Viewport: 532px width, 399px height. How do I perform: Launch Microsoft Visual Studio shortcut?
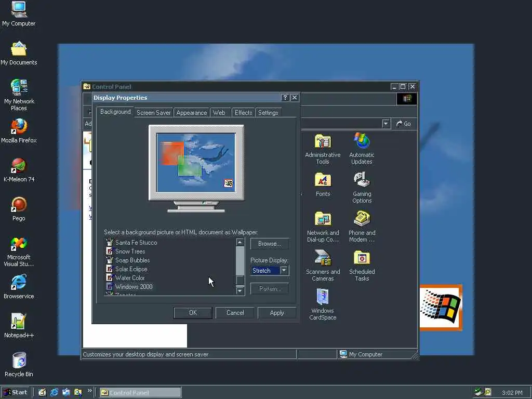tap(19, 251)
